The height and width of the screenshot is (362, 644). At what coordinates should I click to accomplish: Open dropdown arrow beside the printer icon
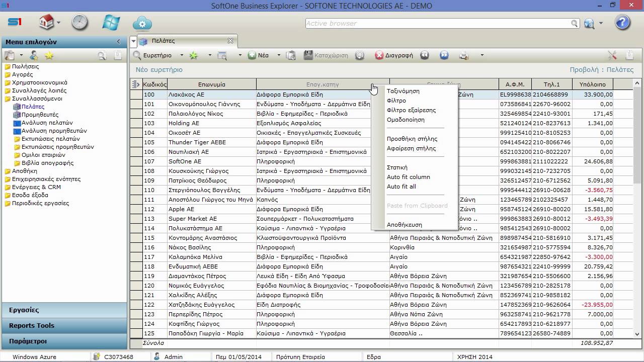point(482,55)
